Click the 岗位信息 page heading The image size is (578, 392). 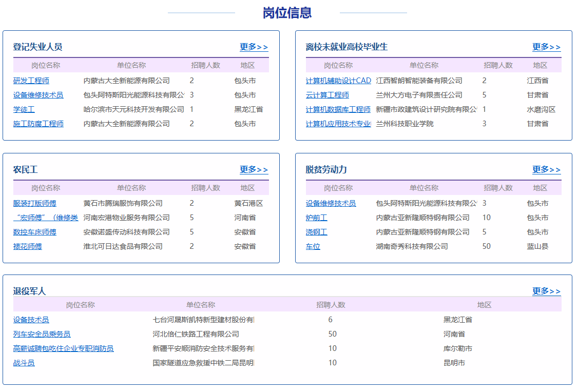[x=287, y=13]
